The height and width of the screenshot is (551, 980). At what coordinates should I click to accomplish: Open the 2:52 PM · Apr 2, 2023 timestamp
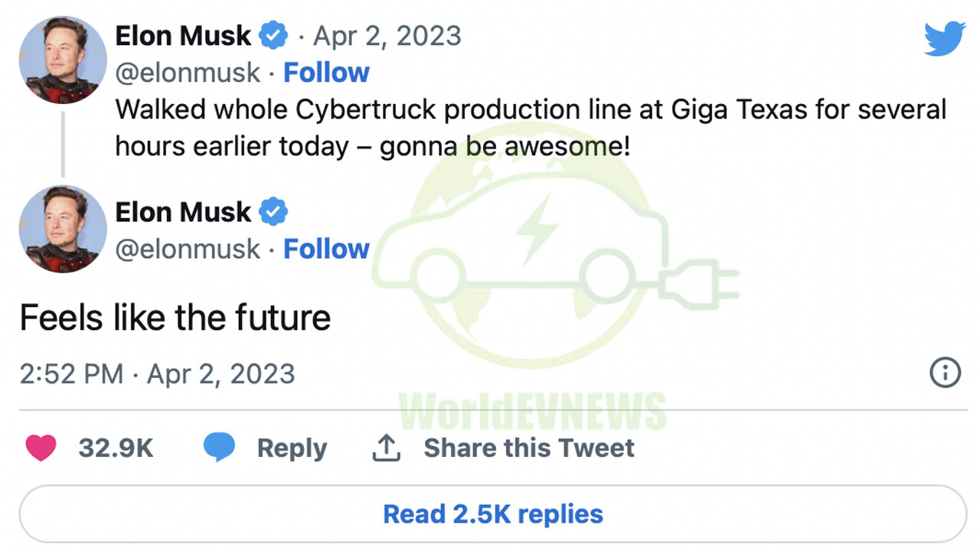pos(157,374)
